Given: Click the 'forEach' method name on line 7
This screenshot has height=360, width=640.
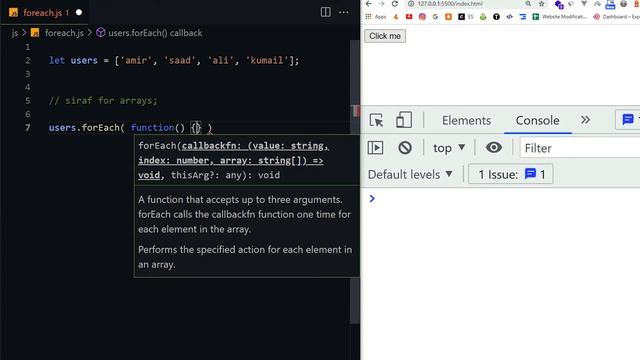Looking at the screenshot, I should (100, 128).
